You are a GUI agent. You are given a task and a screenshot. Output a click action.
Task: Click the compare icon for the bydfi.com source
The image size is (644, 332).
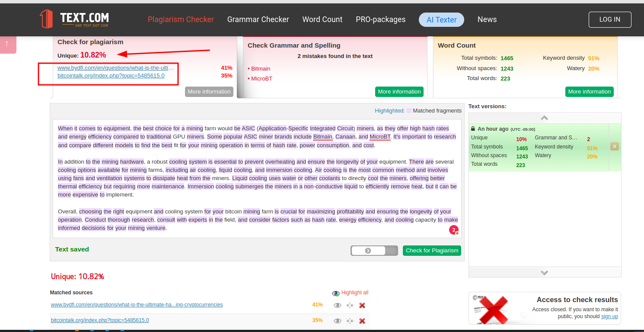coord(350,306)
